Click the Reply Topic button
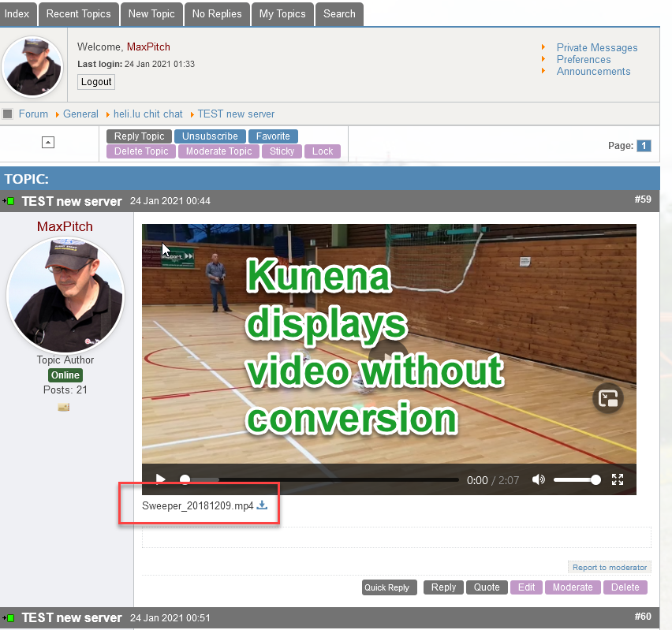672x630 pixels. coord(139,136)
